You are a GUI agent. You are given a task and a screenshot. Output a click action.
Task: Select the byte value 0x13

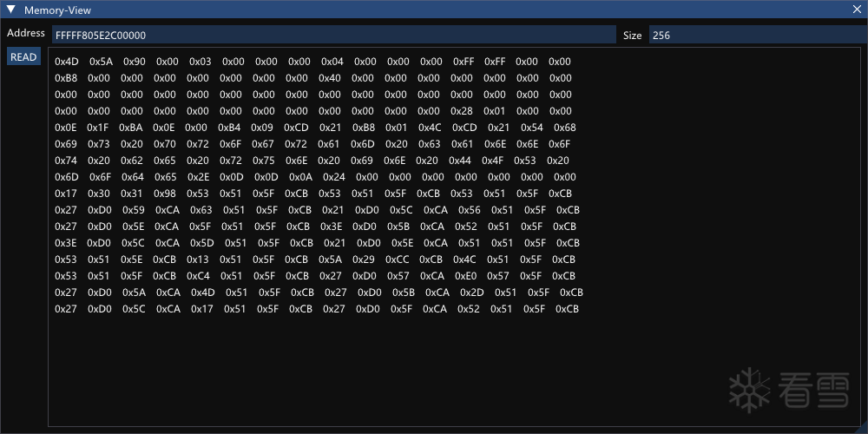[198, 260]
